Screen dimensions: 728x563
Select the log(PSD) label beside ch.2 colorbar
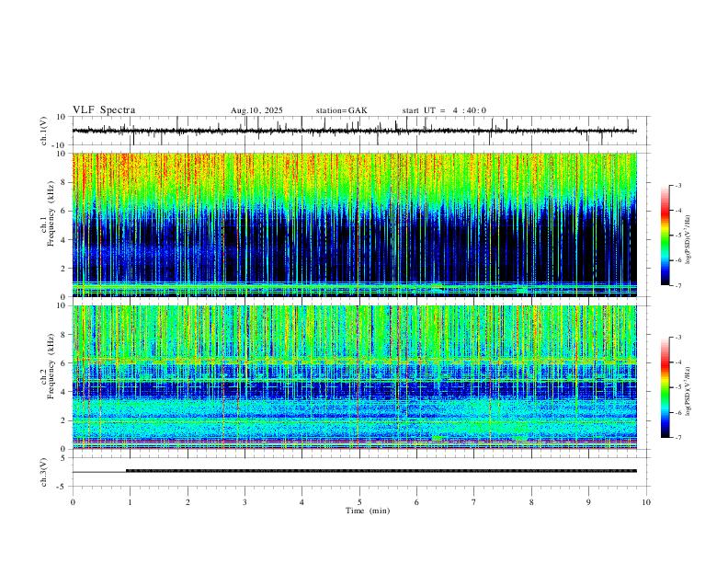[x=688, y=391]
